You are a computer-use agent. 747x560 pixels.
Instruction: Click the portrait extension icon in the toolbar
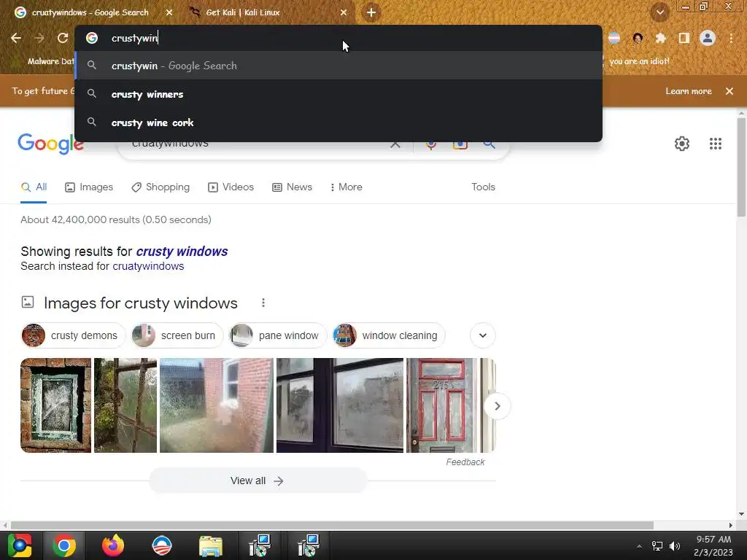pyautogui.click(x=638, y=38)
